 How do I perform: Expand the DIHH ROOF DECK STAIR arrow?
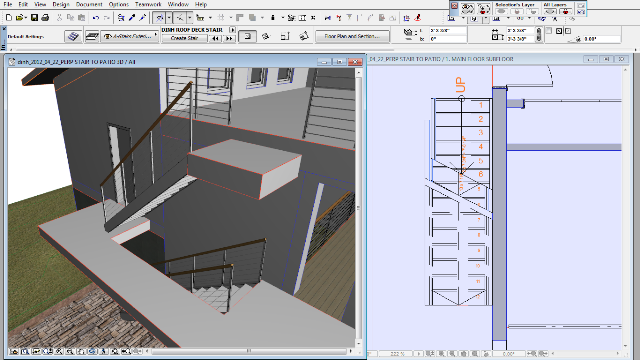tap(232, 30)
